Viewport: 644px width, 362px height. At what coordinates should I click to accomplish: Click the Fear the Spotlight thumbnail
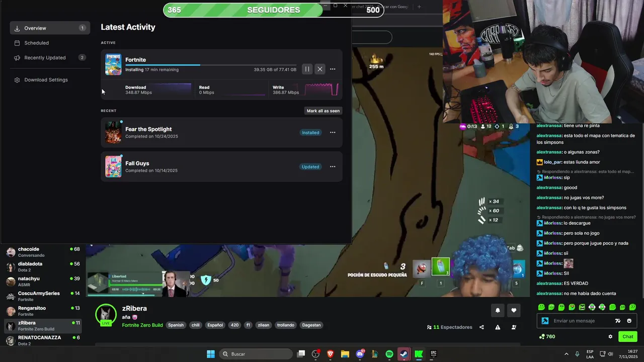coord(113,133)
